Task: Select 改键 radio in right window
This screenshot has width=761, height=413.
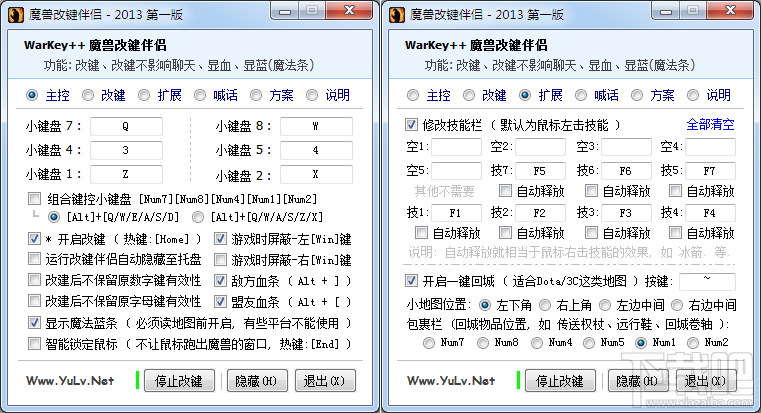Action: click(x=469, y=95)
